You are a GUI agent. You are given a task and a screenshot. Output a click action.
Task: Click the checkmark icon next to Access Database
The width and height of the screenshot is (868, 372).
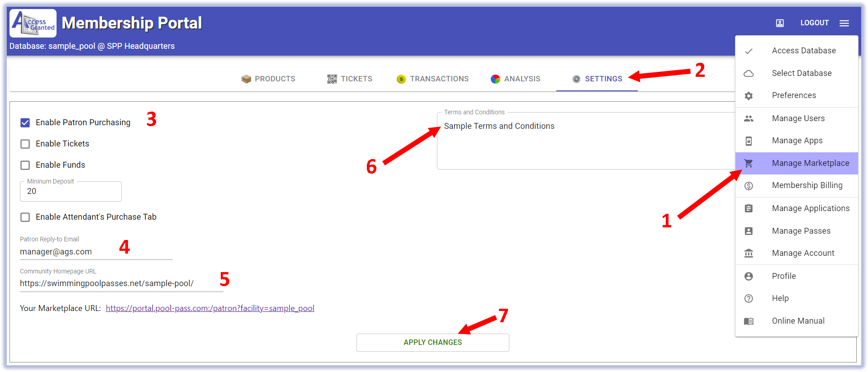point(749,51)
